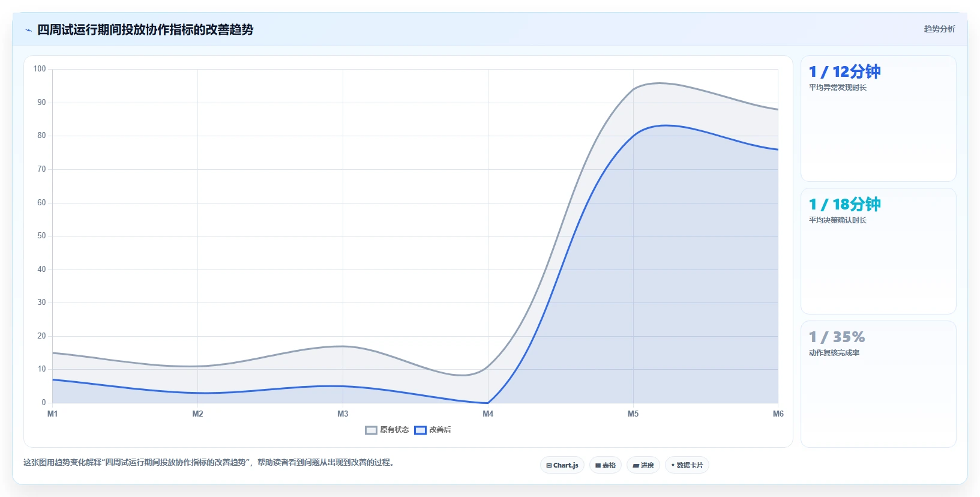Click the 平均决策确认时长 label

tap(838, 220)
